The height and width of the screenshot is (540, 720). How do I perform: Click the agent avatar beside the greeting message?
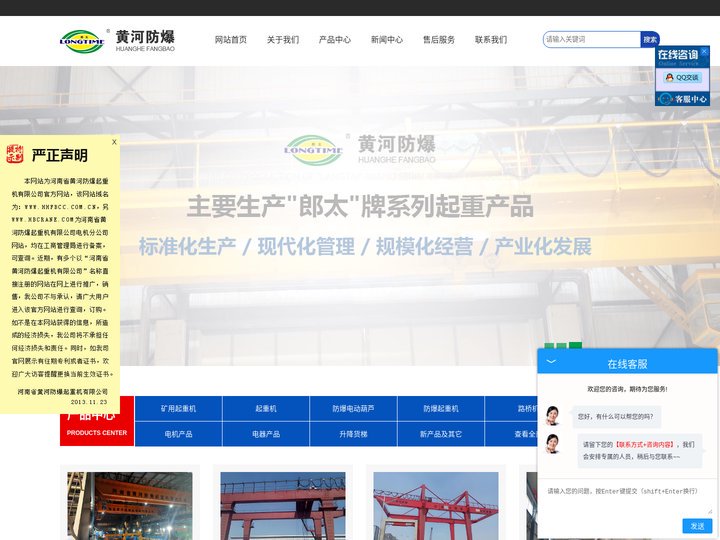(552, 416)
